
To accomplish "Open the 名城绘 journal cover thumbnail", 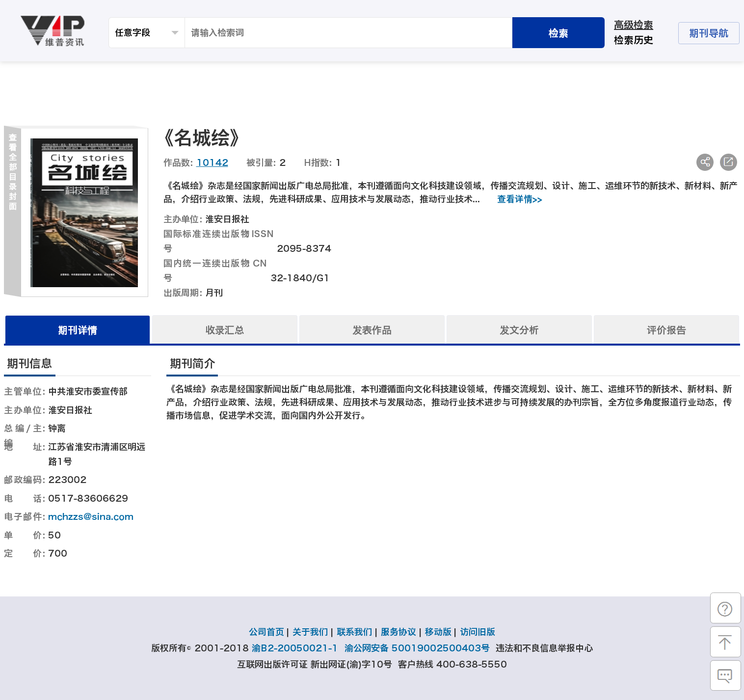I will coord(84,213).
